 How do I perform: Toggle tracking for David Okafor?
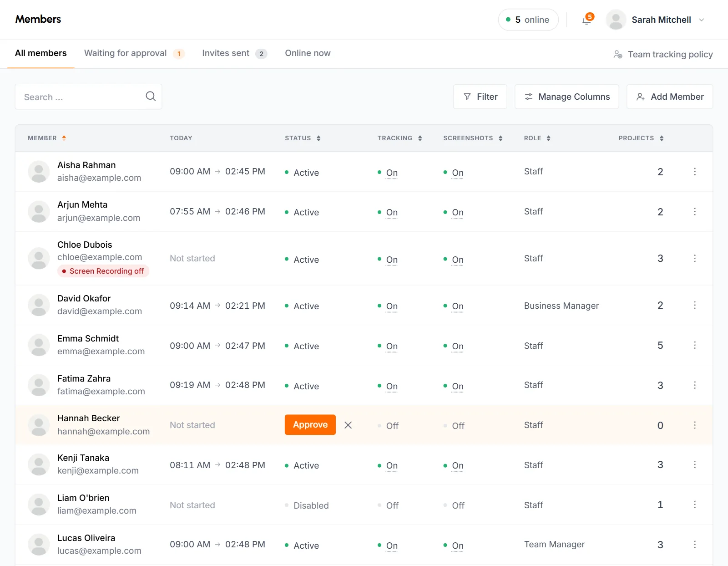392,306
